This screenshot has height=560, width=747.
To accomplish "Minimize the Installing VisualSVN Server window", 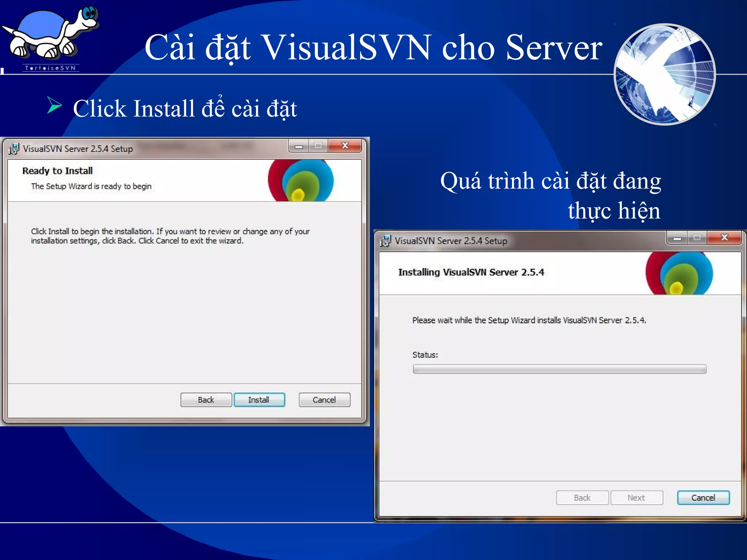I will click(x=677, y=238).
